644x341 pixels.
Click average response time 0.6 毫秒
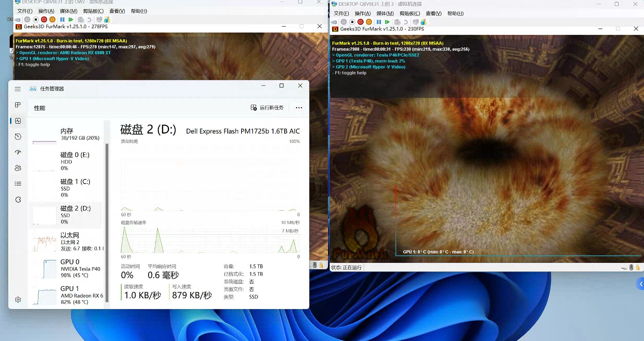click(x=163, y=275)
